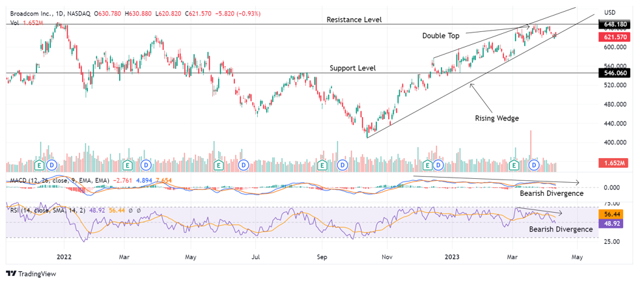Viewport: 644px width, 283px height.
Task: Click the Mar label following 2023
Action: pyautogui.click(x=512, y=257)
